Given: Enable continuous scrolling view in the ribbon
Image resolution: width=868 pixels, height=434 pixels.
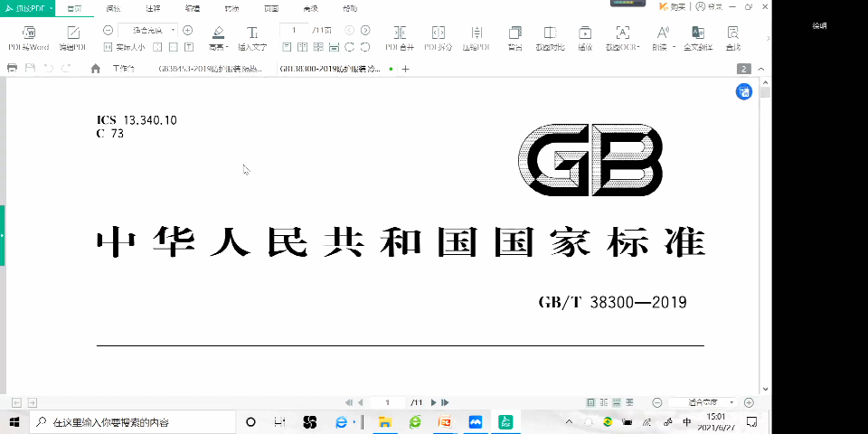Looking at the screenshot, I should (x=334, y=47).
